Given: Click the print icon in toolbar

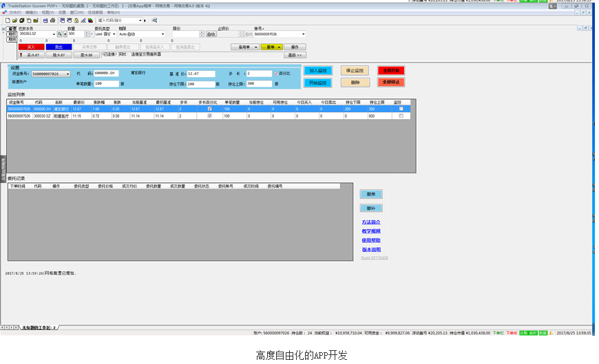Looking at the screenshot, I should (53, 21).
